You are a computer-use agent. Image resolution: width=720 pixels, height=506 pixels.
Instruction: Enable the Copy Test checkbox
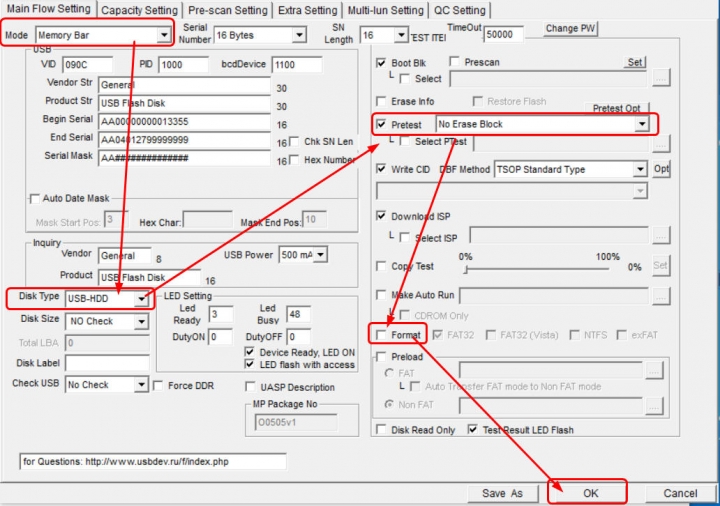tap(381, 266)
